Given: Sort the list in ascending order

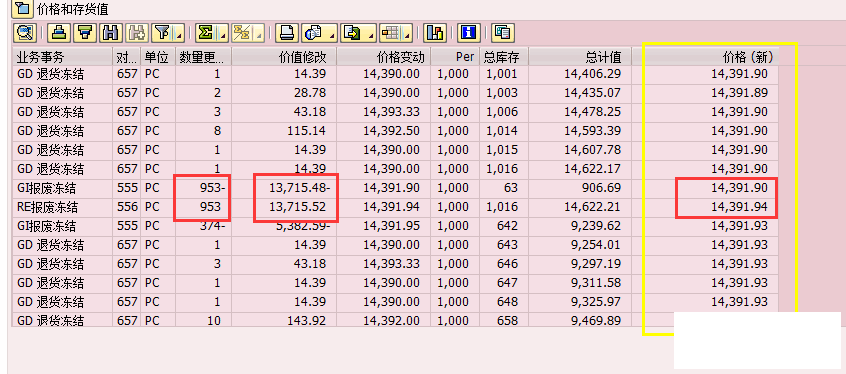Looking at the screenshot, I should (59, 33).
